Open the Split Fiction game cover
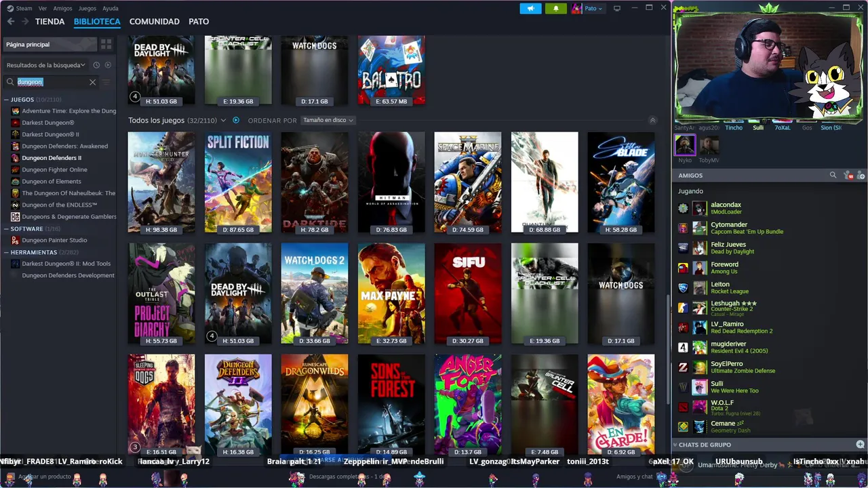868x488 pixels. point(238,182)
